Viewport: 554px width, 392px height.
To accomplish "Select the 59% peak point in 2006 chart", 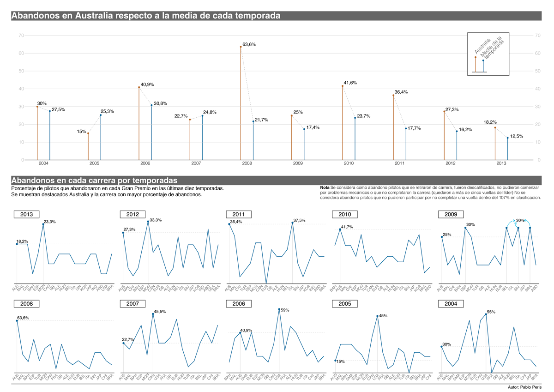I will 279,309.
